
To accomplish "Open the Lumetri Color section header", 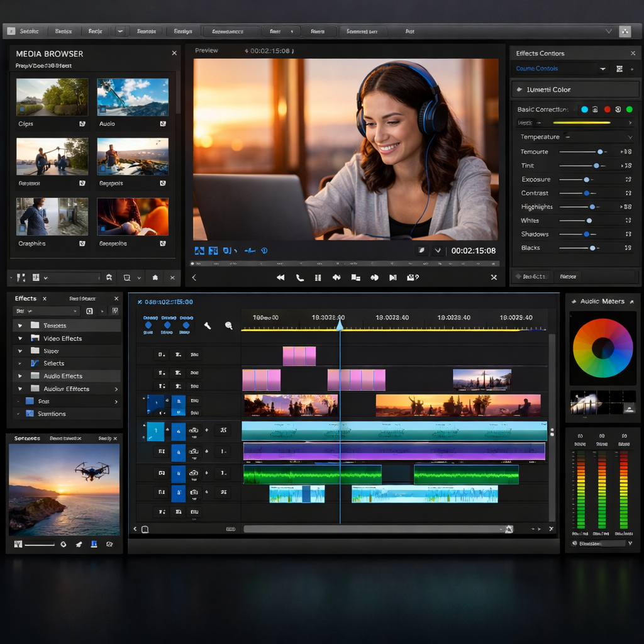I will [x=548, y=89].
